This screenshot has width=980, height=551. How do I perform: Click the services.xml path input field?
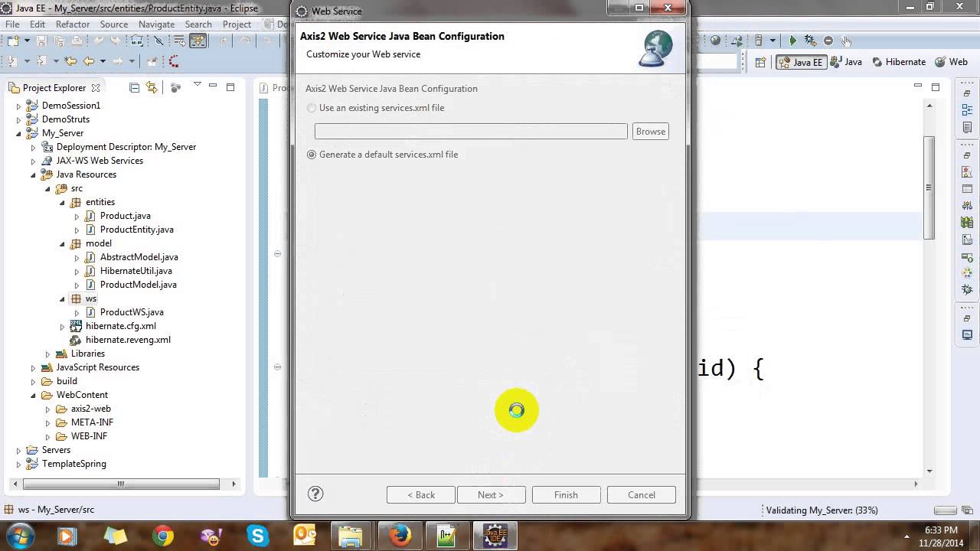click(x=471, y=132)
